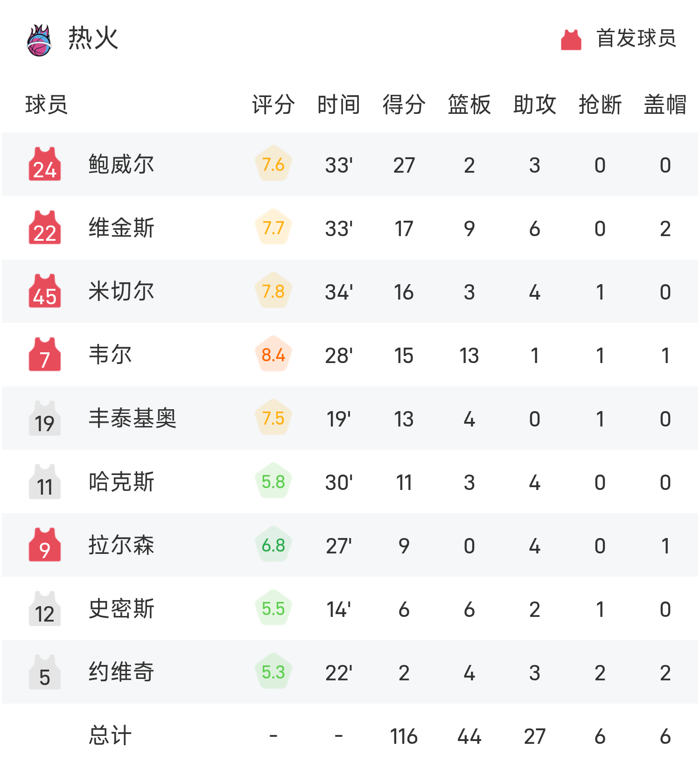
Task: Click player 约维奇's name
Action: pos(121,672)
